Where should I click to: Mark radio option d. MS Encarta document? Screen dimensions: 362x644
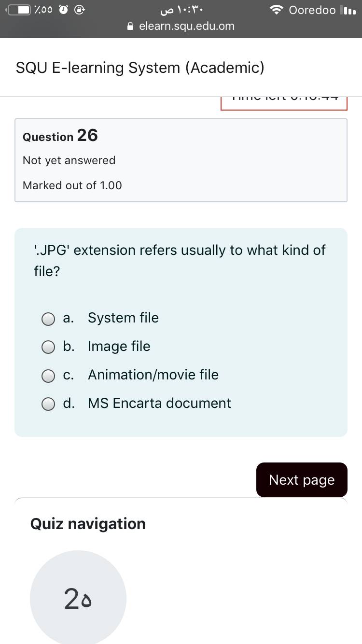click(48, 404)
